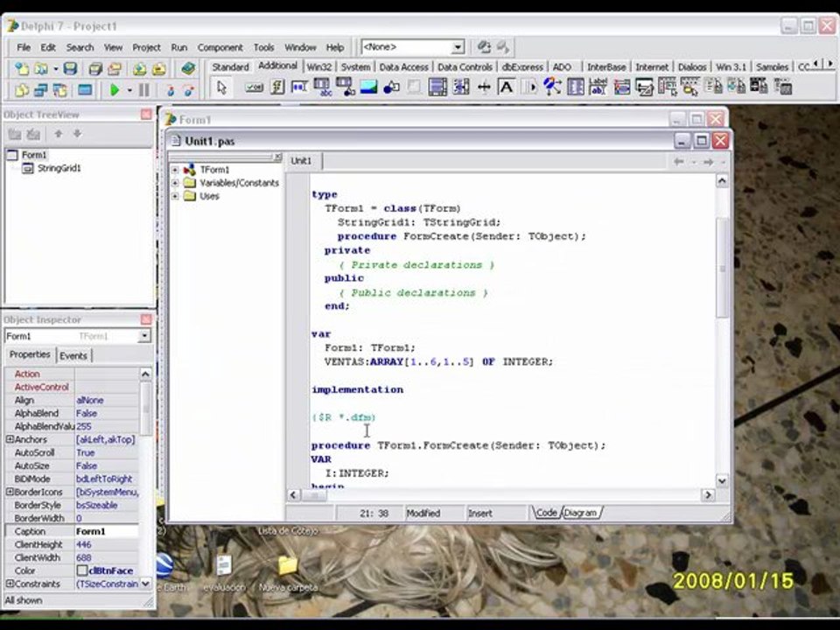Screen dimensions: 840x630
Task: Pick the BitBtn component icon
Action: [x=254, y=87]
